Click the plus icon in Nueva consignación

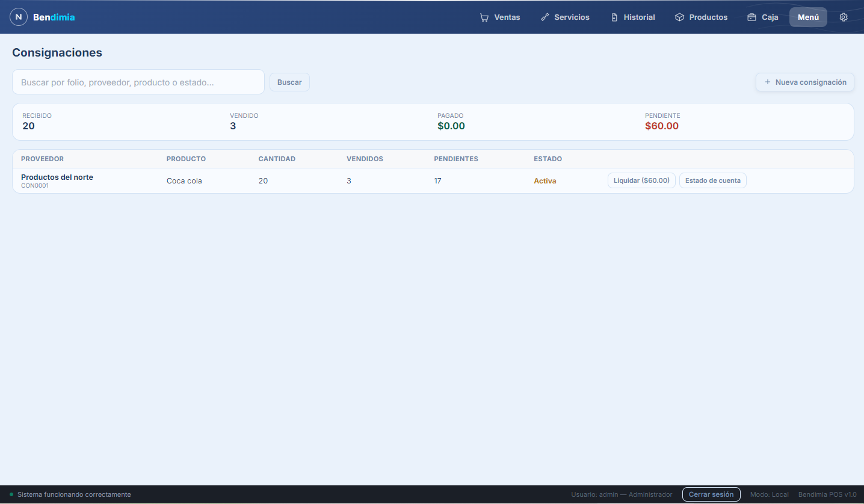767,82
